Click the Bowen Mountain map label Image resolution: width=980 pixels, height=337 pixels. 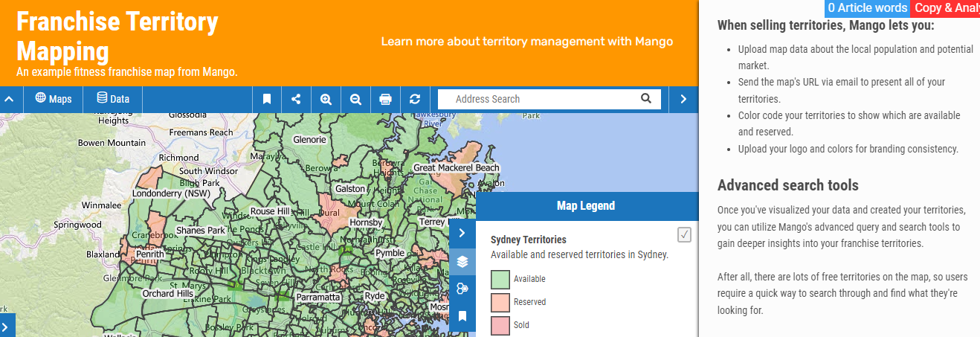(112, 143)
